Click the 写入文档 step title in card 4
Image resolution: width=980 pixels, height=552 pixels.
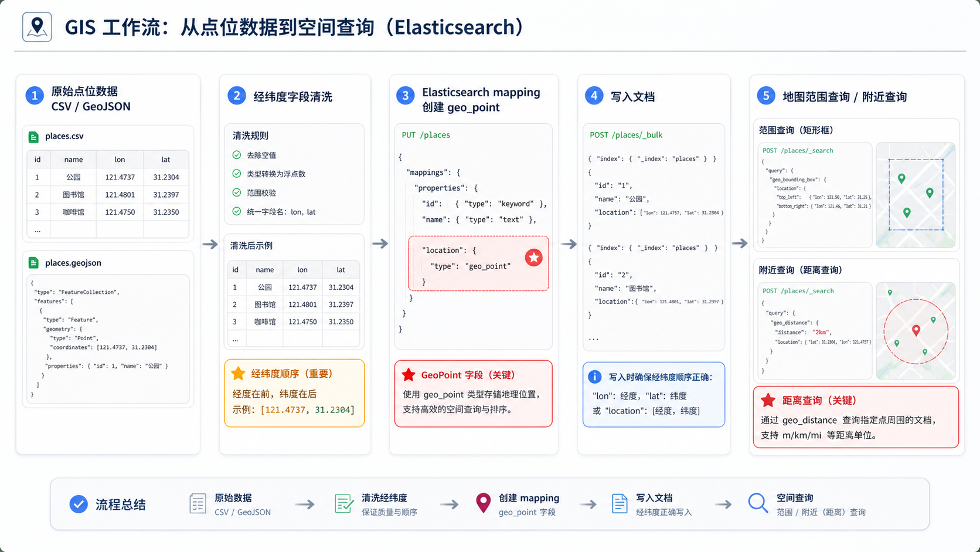[632, 97]
